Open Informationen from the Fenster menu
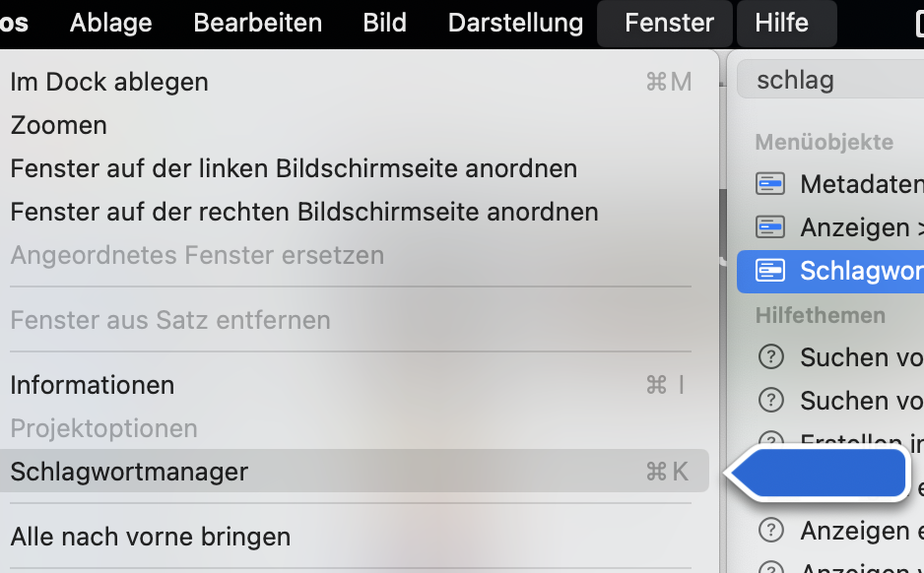 coord(93,385)
